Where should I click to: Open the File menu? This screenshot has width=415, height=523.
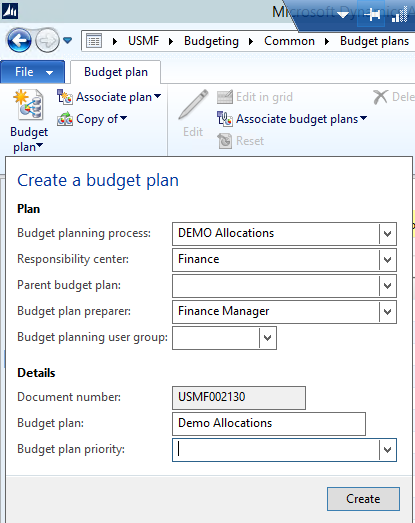tap(33, 72)
